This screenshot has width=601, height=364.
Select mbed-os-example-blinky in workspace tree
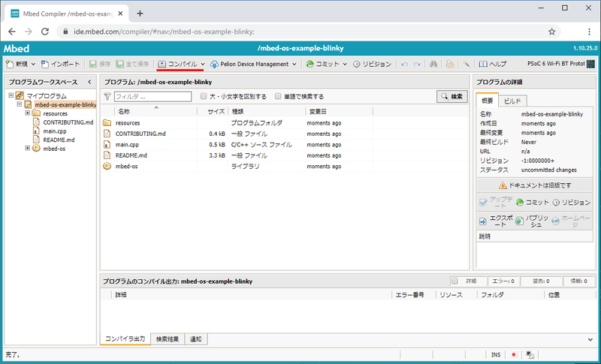pyautogui.click(x=65, y=104)
